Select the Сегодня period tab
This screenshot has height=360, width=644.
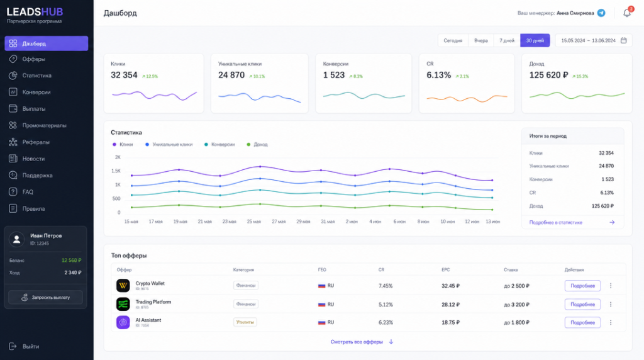(x=453, y=40)
